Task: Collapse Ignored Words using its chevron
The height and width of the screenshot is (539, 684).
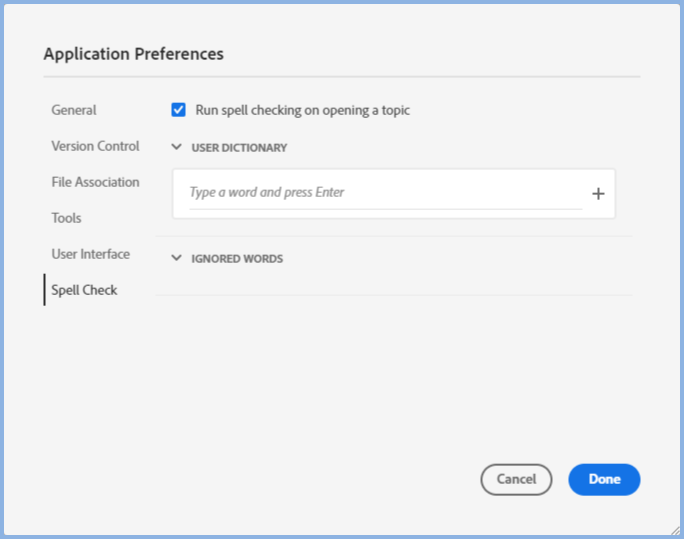Action: tap(177, 259)
